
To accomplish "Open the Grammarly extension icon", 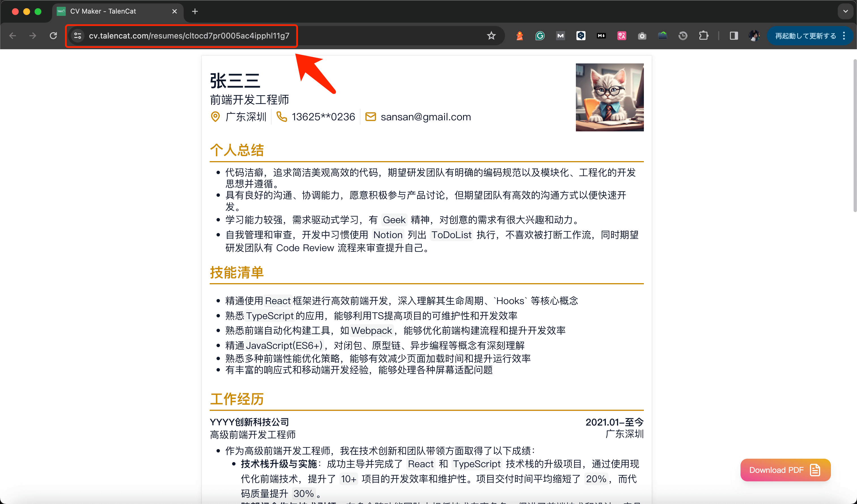I will (540, 36).
